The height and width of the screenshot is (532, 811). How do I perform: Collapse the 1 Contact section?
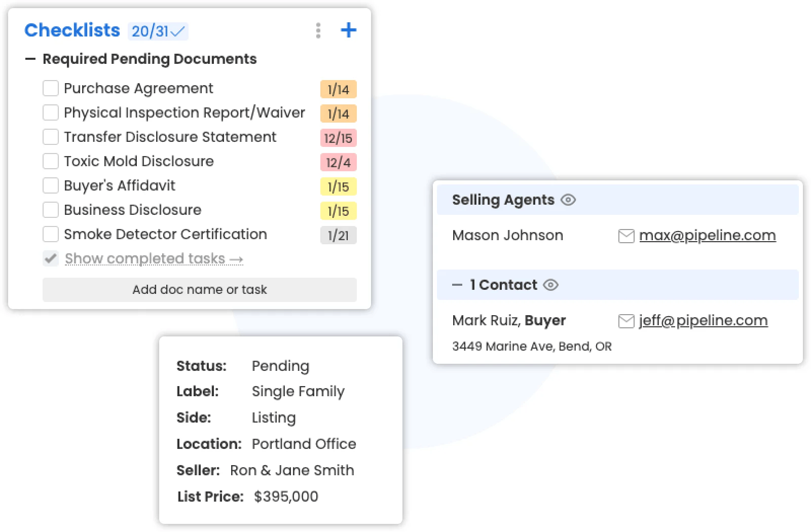(x=457, y=285)
